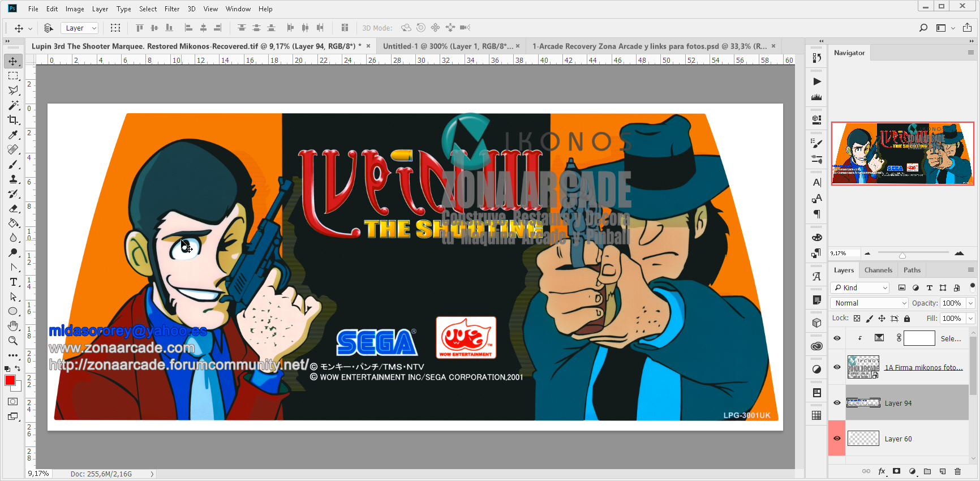980x481 pixels.
Task: Select the Eraser tool
Action: (x=13, y=208)
